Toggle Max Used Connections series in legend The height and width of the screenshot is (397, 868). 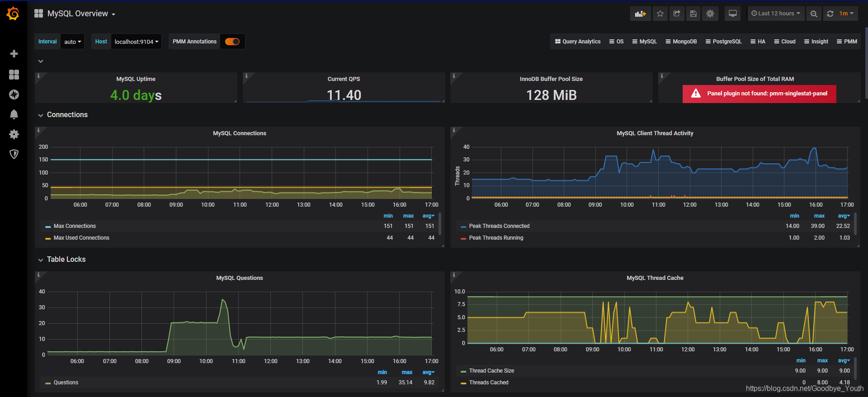pos(81,238)
